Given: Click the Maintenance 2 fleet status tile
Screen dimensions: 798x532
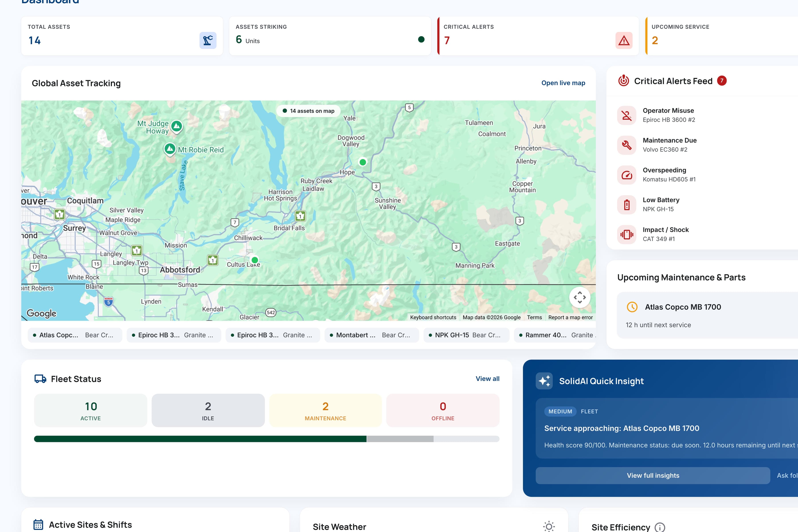Looking at the screenshot, I should pos(325,410).
